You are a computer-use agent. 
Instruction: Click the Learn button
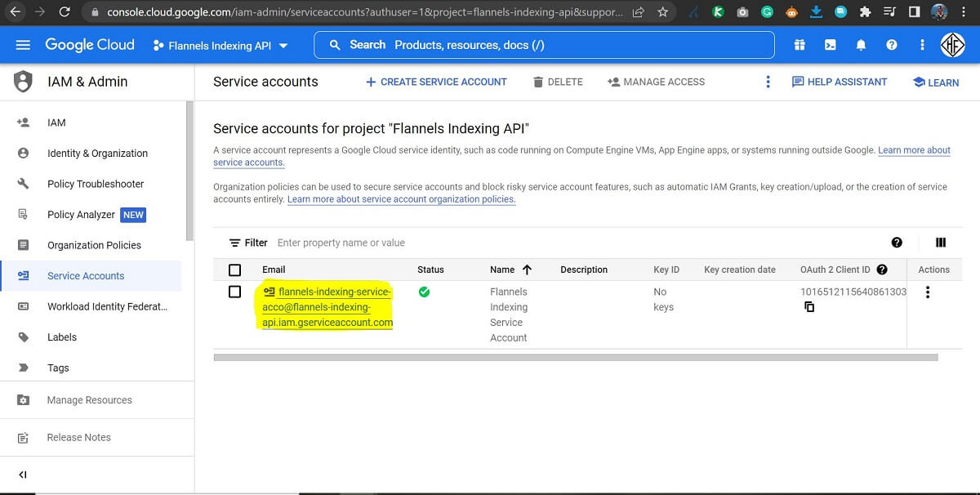point(936,82)
